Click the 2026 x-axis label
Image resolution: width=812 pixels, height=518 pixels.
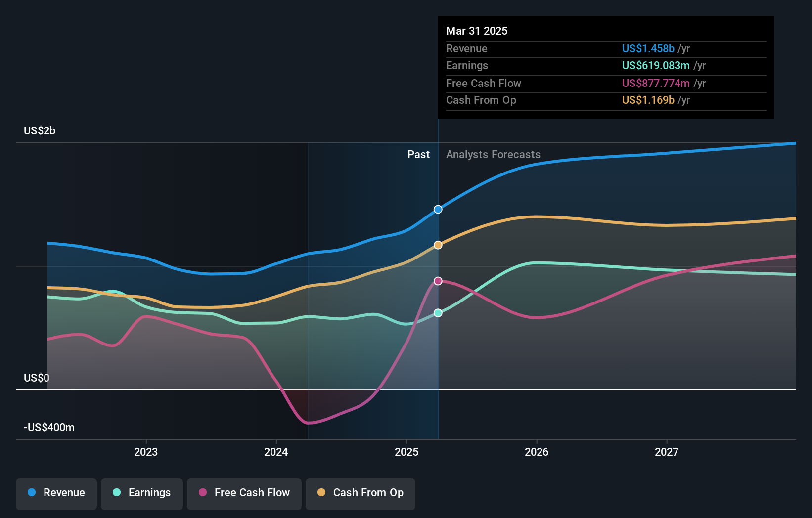537,452
